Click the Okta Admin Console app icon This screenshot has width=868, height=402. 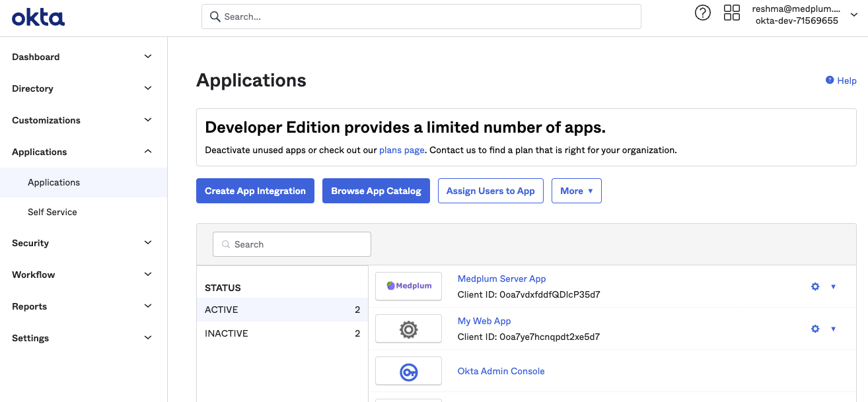click(408, 370)
